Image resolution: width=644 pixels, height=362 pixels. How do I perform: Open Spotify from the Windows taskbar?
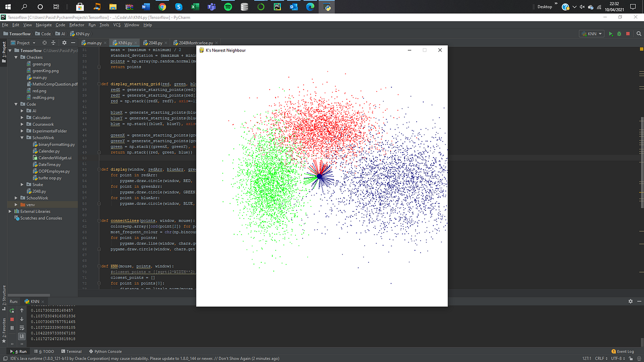point(228,7)
